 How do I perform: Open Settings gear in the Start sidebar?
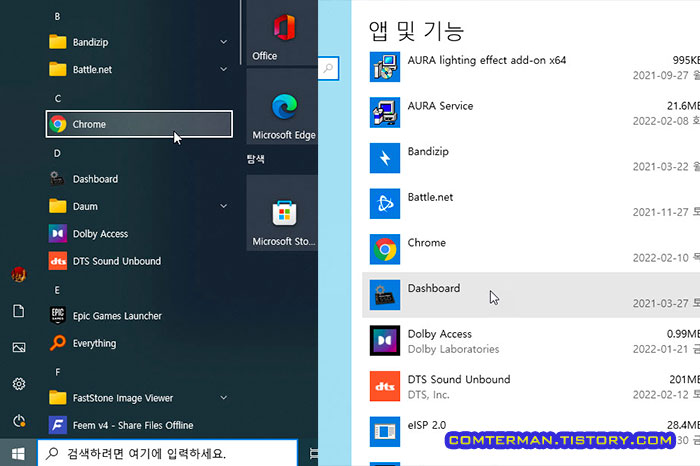(x=19, y=384)
